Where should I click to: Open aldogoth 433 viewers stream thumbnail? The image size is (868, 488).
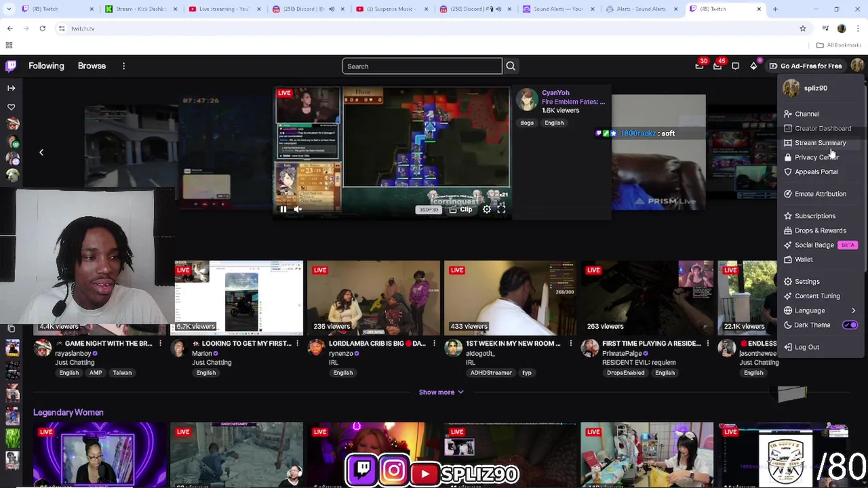(510, 298)
